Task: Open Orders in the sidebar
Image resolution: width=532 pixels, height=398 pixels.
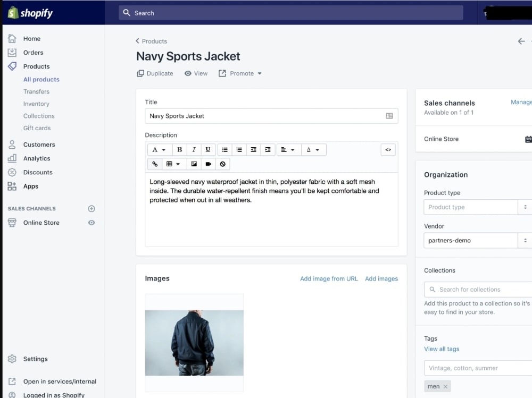Action: tap(33, 53)
